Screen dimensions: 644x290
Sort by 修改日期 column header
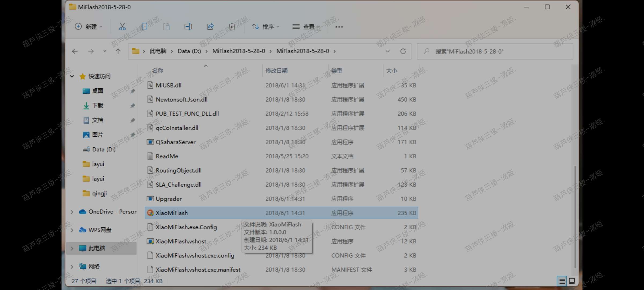[x=276, y=71]
